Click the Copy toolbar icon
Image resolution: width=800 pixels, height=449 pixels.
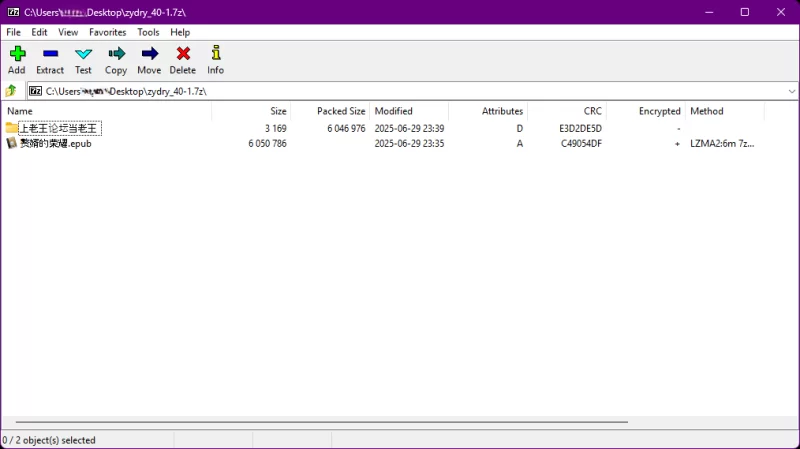click(x=116, y=54)
